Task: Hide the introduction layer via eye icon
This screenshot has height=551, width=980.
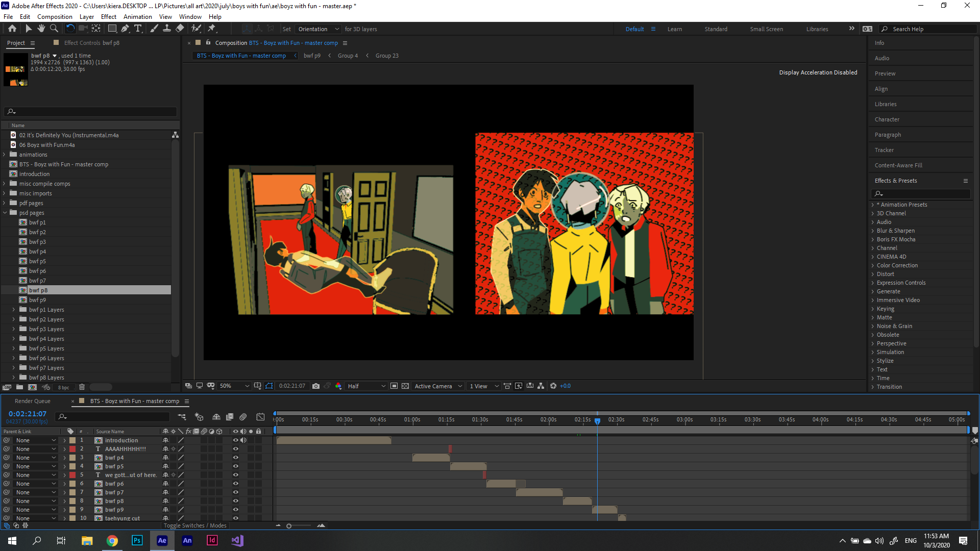Action: pos(236,440)
